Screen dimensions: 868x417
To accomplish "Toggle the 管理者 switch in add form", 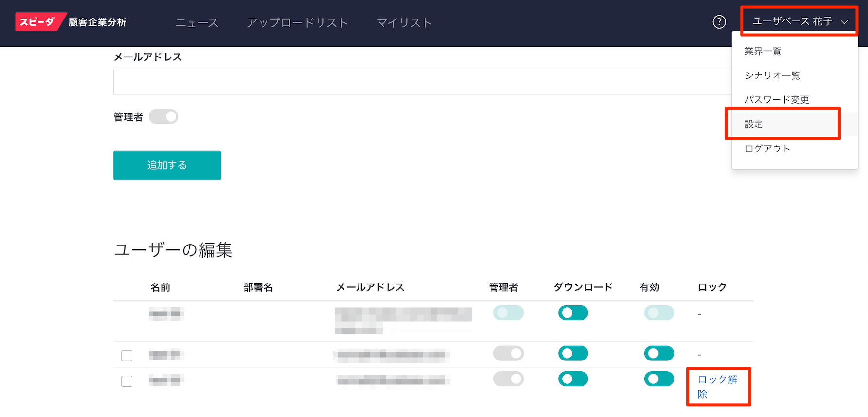I will coord(164,117).
